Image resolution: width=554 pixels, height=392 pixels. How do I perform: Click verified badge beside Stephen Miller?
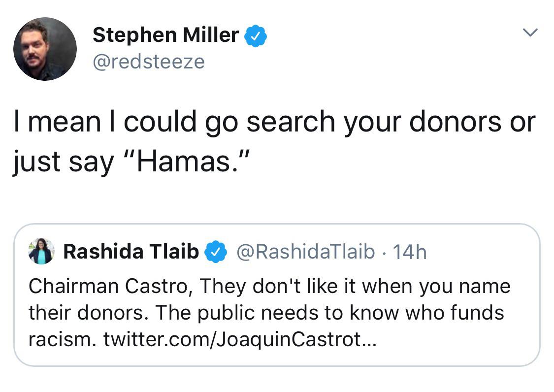click(x=256, y=35)
